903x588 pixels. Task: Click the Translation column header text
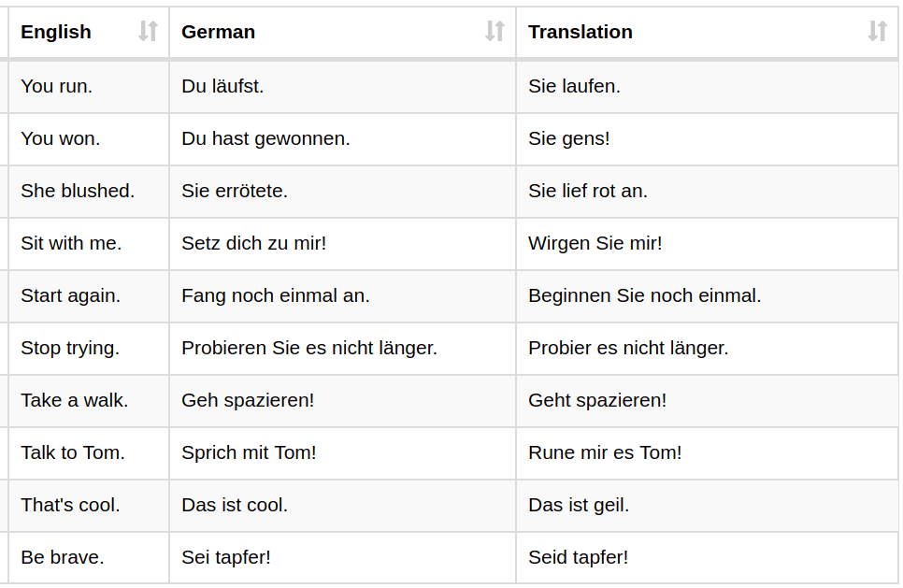tap(580, 32)
